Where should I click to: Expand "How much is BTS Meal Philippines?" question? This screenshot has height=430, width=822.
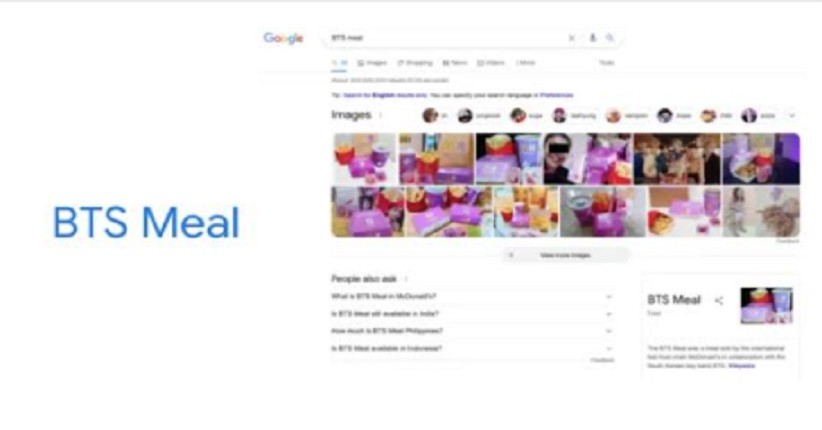point(472,331)
